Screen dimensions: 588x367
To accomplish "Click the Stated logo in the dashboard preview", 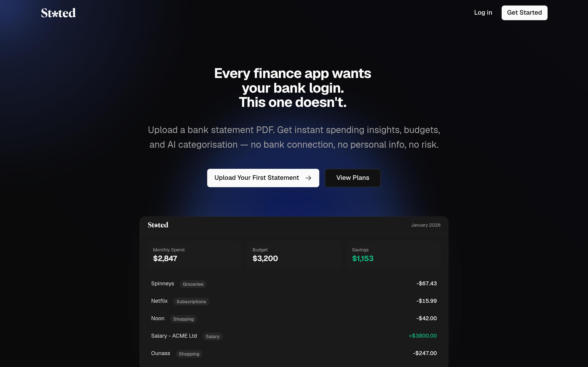I will pos(158,225).
